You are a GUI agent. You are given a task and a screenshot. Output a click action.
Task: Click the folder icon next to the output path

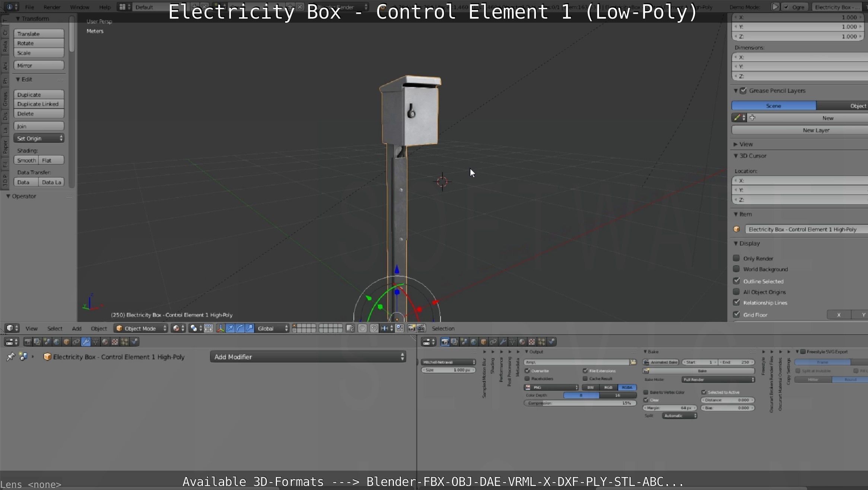click(x=633, y=362)
